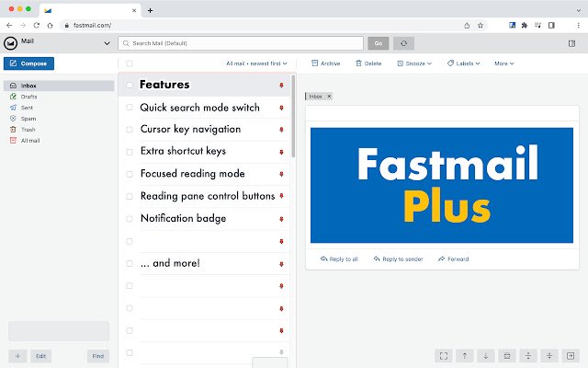Focus the Search Mail input field
The width and height of the screenshot is (588, 368).
pos(241,43)
